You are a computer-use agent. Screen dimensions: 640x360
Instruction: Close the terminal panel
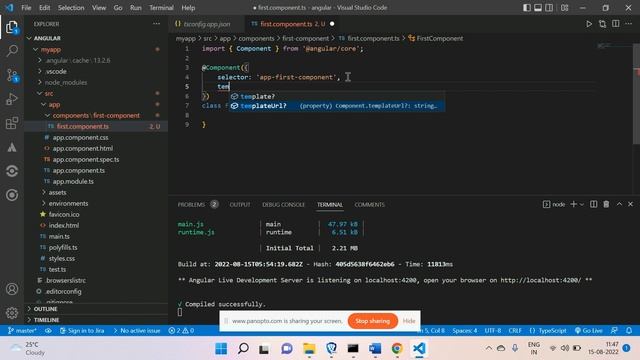pyautogui.click(x=630, y=204)
